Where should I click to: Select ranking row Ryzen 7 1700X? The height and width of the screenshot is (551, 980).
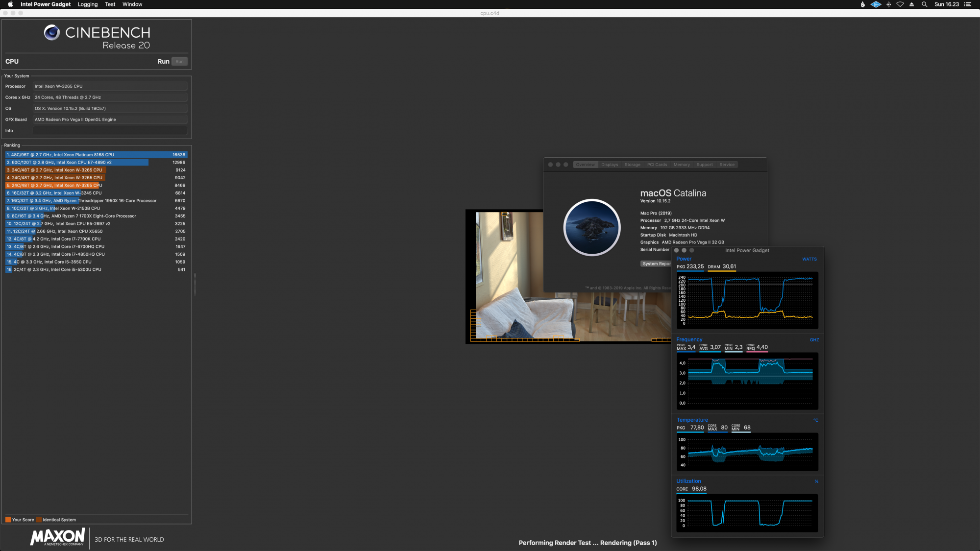click(96, 216)
